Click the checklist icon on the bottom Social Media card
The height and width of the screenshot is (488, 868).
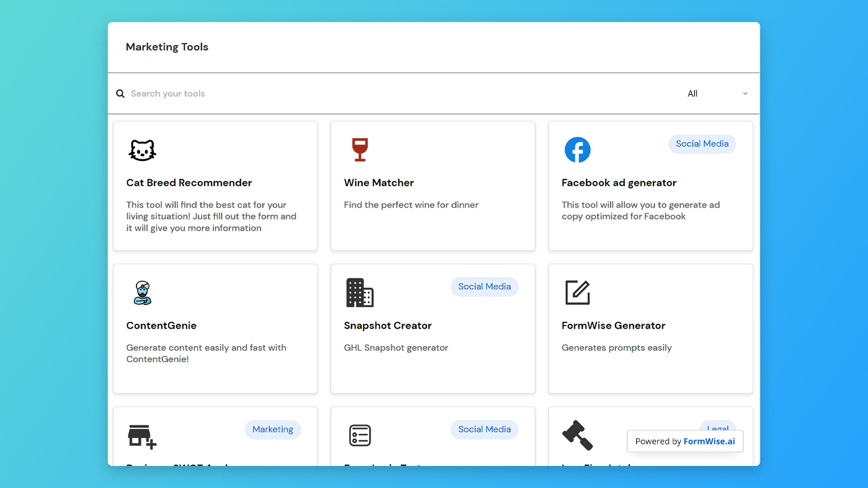[360, 435]
